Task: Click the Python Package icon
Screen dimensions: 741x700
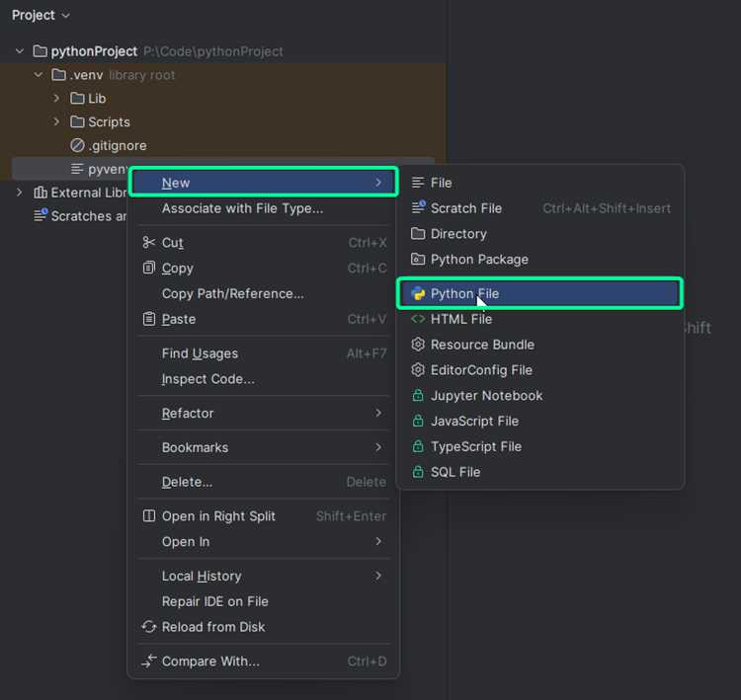Action: click(x=418, y=259)
